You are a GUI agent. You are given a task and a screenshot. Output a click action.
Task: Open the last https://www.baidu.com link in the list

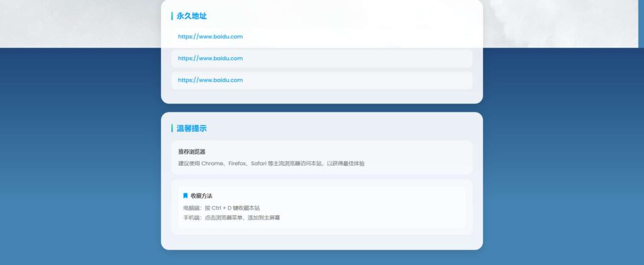coord(210,80)
